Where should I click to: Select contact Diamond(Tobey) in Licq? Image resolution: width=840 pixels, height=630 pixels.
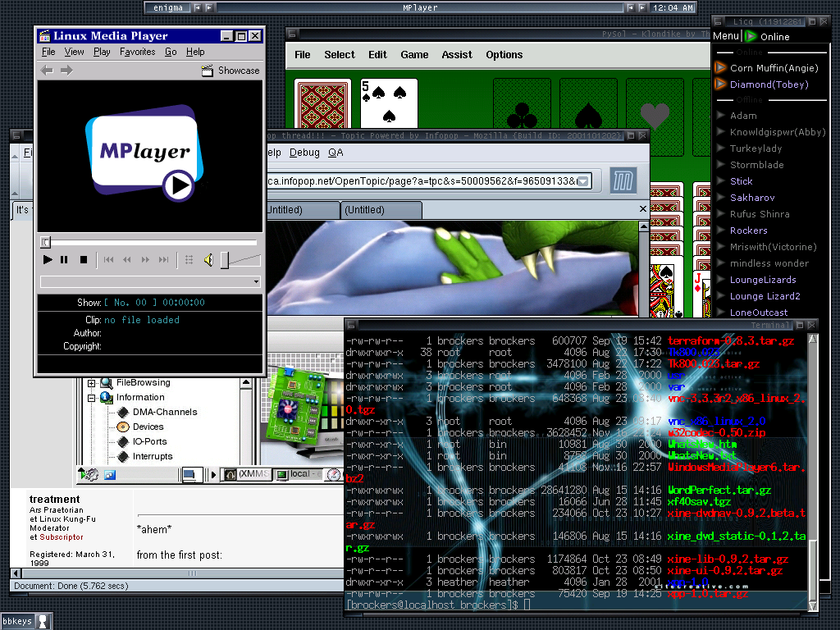pyautogui.click(x=769, y=84)
